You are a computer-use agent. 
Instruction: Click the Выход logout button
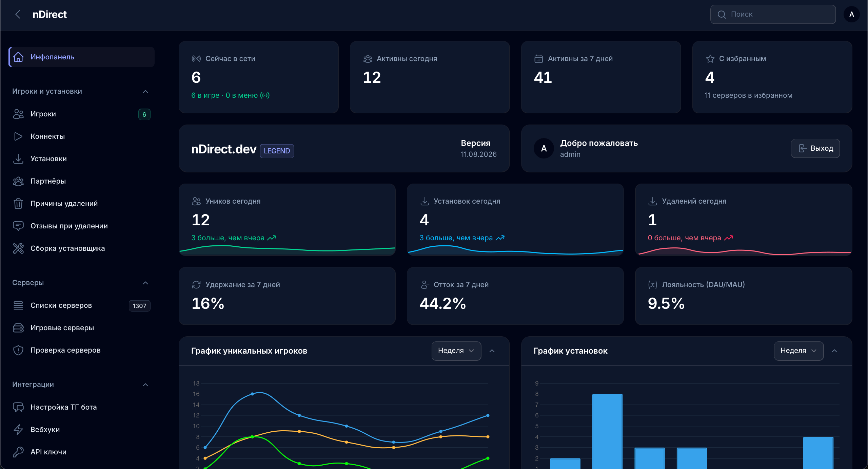[x=815, y=148]
